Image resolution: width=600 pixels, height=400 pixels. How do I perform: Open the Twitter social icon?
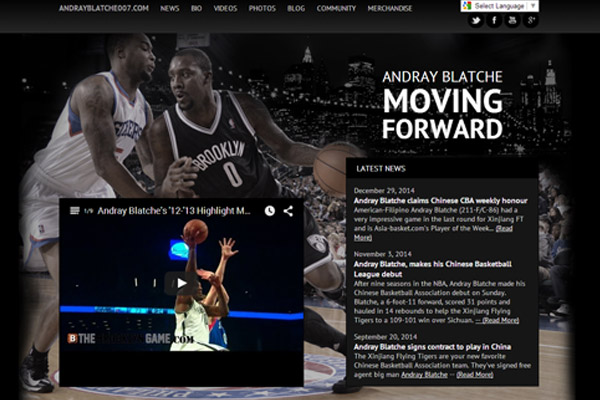click(x=475, y=20)
